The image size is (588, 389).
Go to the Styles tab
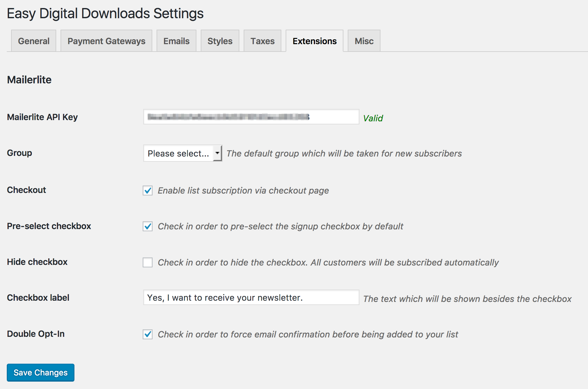(220, 41)
